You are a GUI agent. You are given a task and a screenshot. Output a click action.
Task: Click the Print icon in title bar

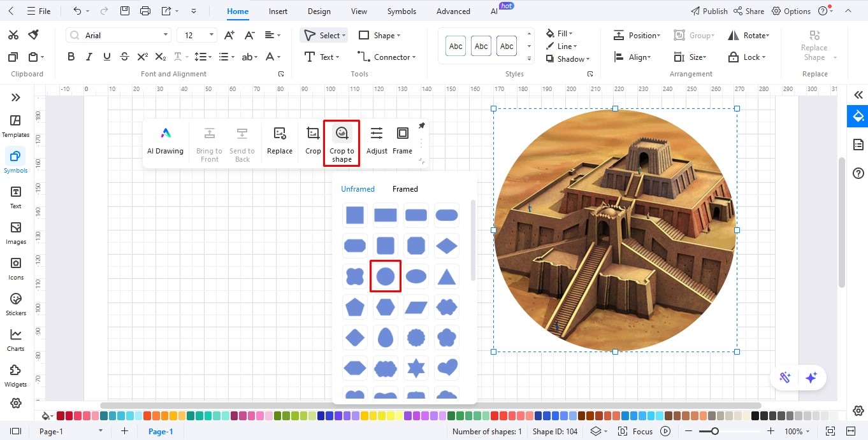pyautogui.click(x=145, y=11)
